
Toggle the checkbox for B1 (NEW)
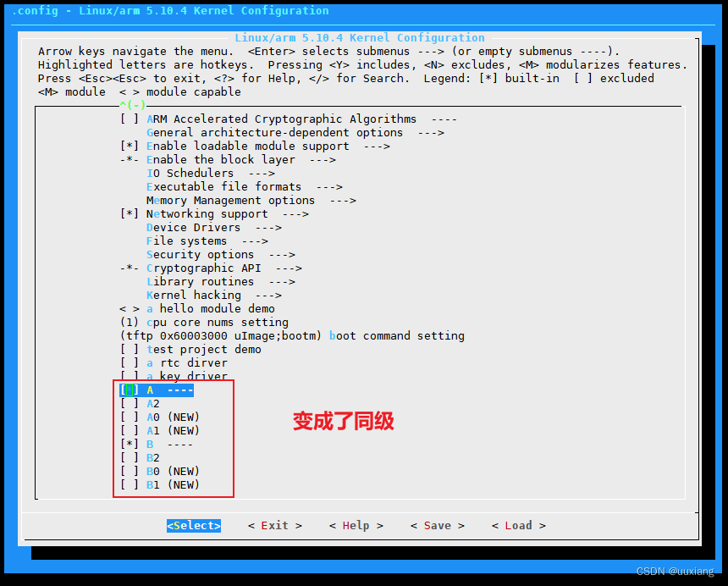129,485
